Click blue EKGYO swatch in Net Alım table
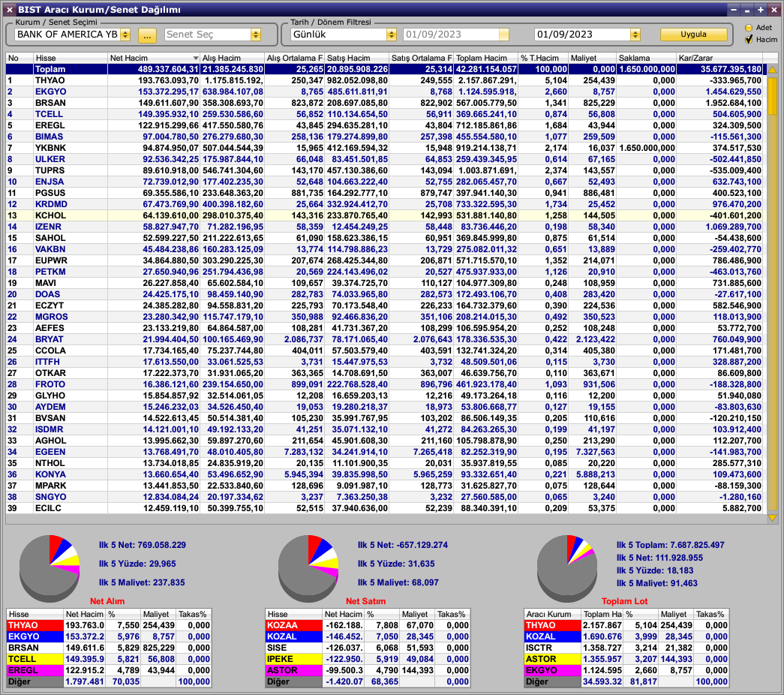Screen dimensions: 784x695 (x=35, y=636)
